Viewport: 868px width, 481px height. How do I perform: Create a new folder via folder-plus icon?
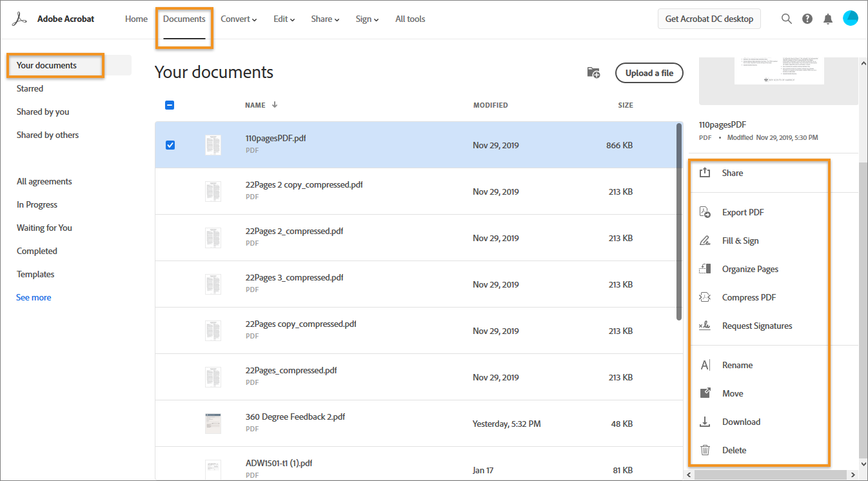click(593, 73)
